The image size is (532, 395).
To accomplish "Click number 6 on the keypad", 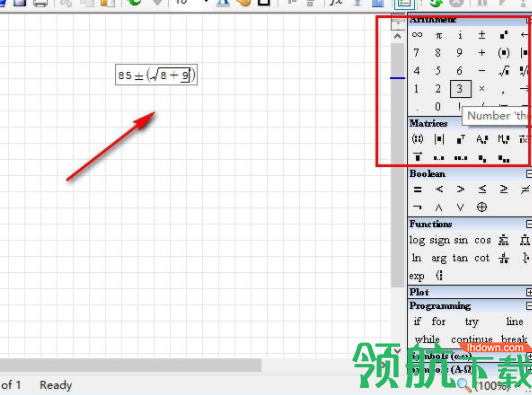I will pyautogui.click(x=459, y=71).
